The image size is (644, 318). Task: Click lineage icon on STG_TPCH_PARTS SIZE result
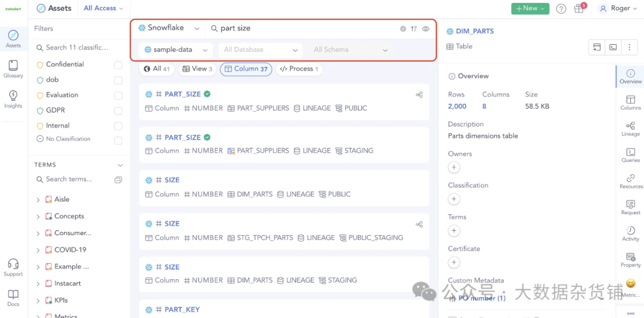pos(419,224)
